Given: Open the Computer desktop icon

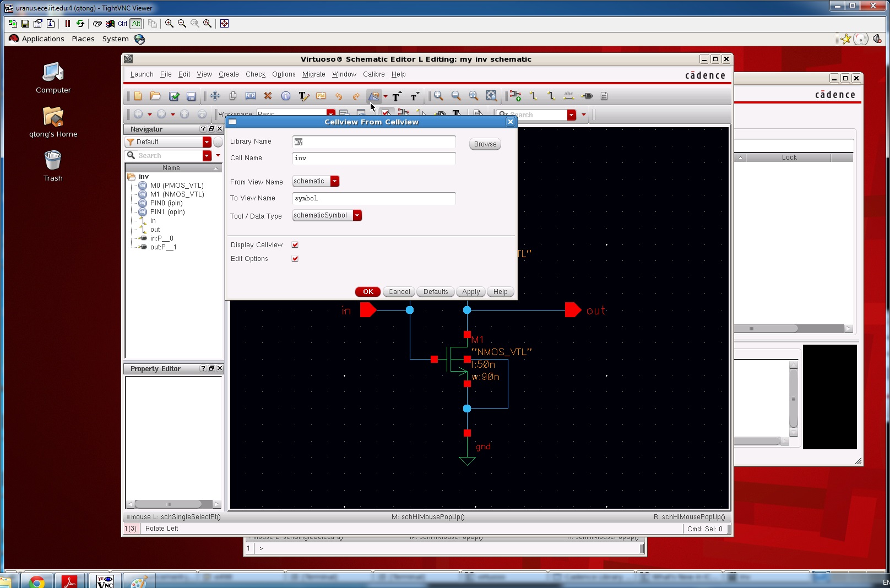Looking at the screenshot, I should (x=53, y=78).
